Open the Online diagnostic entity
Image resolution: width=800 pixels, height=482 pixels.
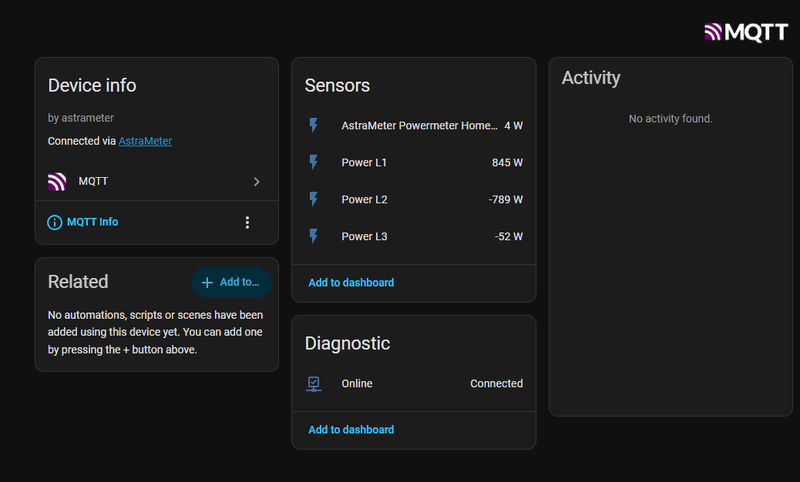point(414,384)
